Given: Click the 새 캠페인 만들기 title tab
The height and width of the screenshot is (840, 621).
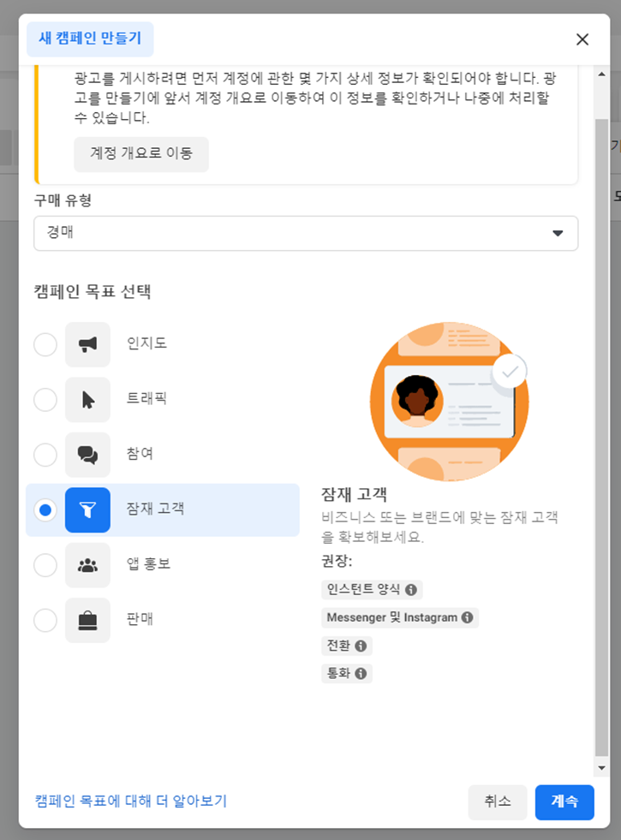Looking at the screenshot, I should click(90, 39).
